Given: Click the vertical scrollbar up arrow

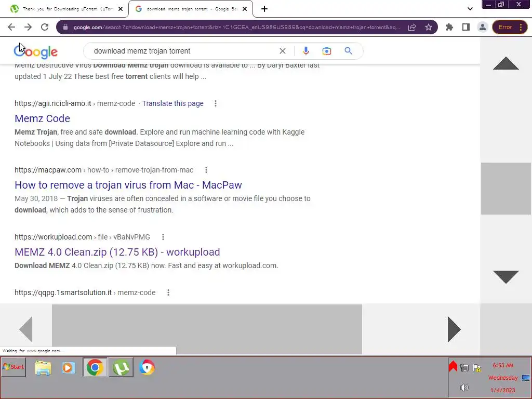Looking at the screenshot, I should pos(506,63).
